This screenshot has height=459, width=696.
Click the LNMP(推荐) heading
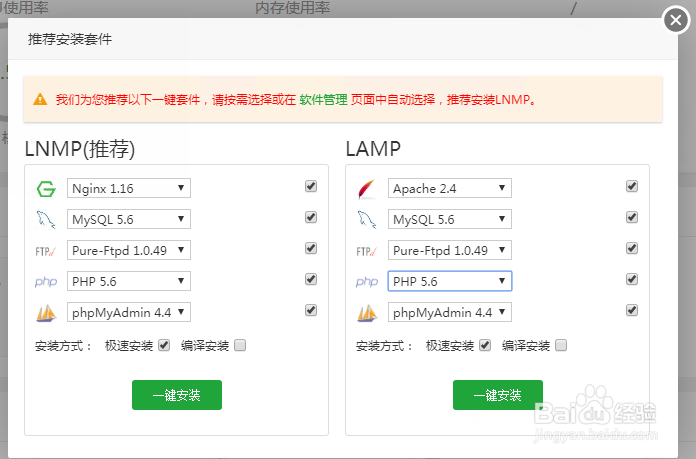80,149
